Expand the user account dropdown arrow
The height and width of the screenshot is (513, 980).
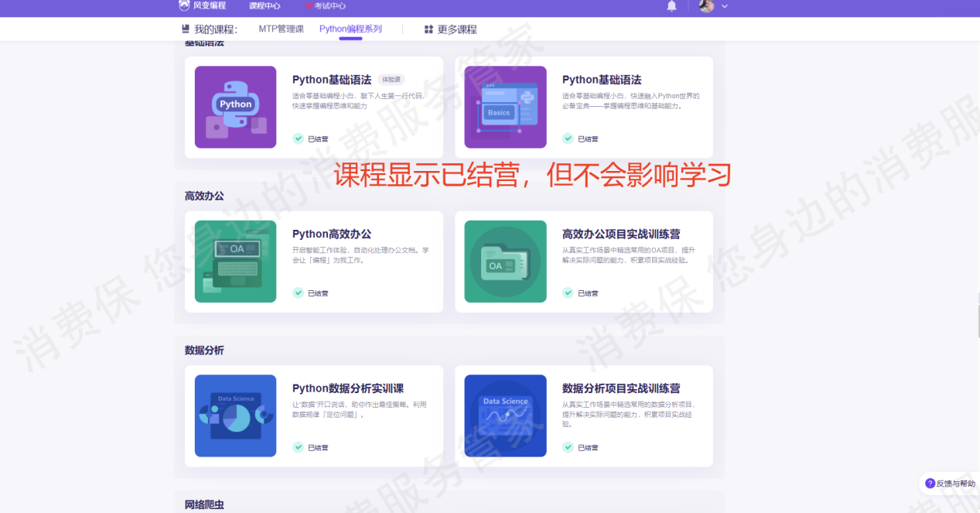point(725,6)
